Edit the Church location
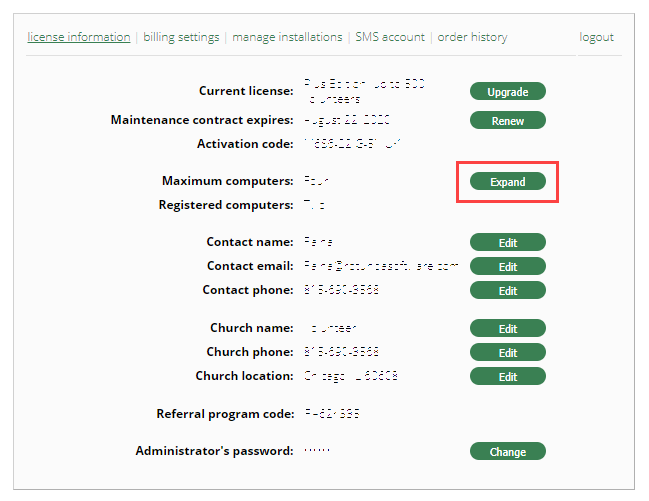This screenshot has width=649, height=501. pos(507,377)
